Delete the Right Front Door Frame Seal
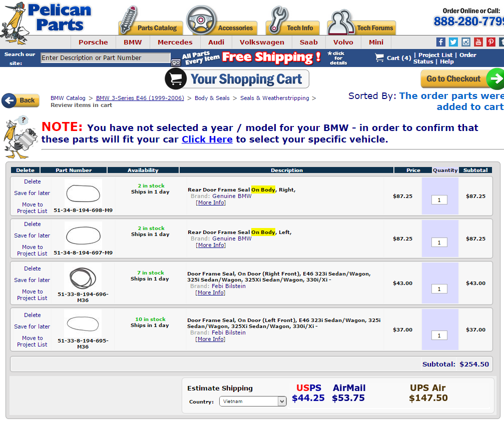504x426 pixels. [33, 268]
